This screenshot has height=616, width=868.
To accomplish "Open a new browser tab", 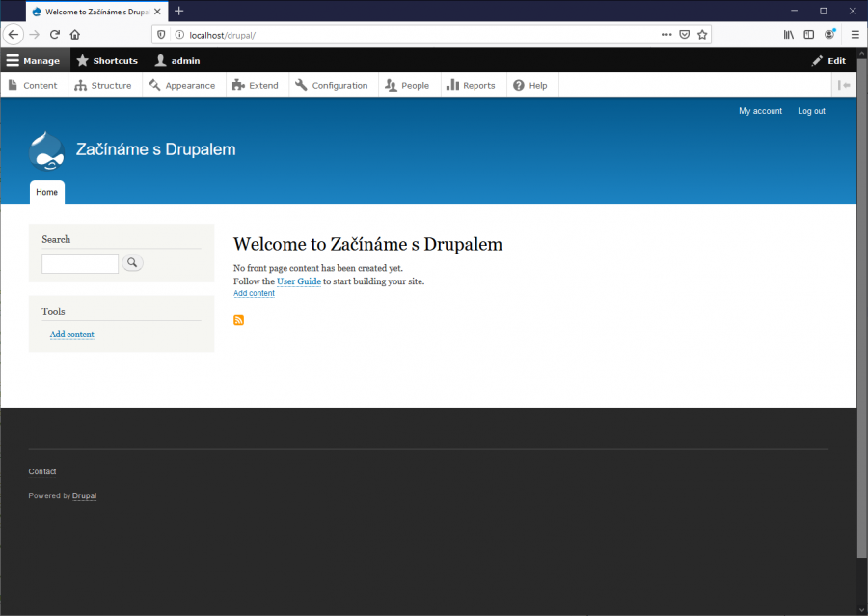I will point(178,11).
